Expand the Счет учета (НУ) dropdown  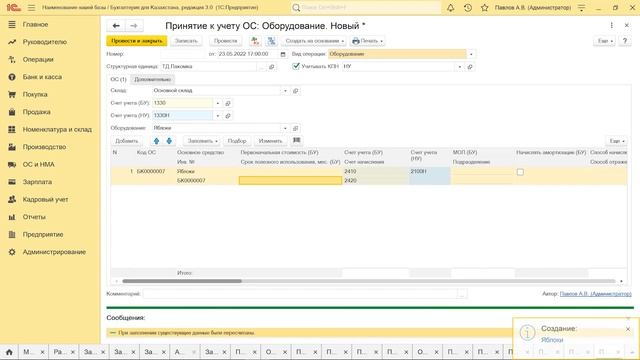218,116
